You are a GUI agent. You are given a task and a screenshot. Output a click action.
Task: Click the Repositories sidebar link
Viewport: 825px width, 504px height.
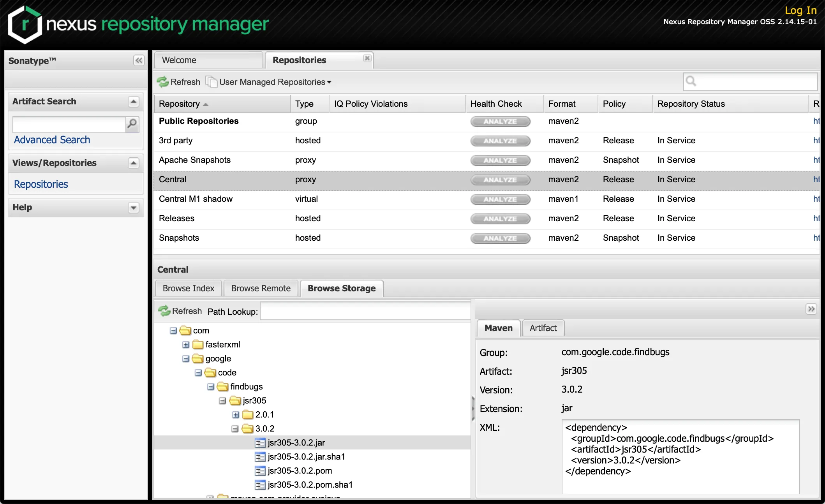[x=41, y=184]
